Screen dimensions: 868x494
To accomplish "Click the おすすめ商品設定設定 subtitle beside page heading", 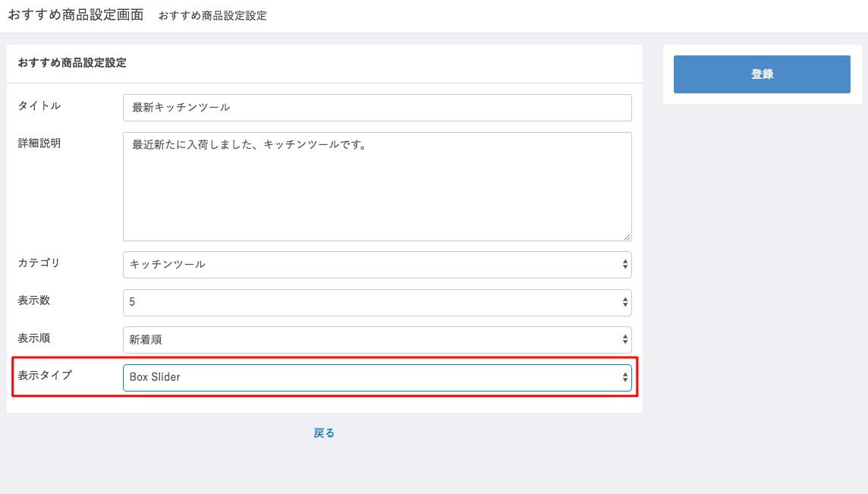I will (x=212, y=16).
